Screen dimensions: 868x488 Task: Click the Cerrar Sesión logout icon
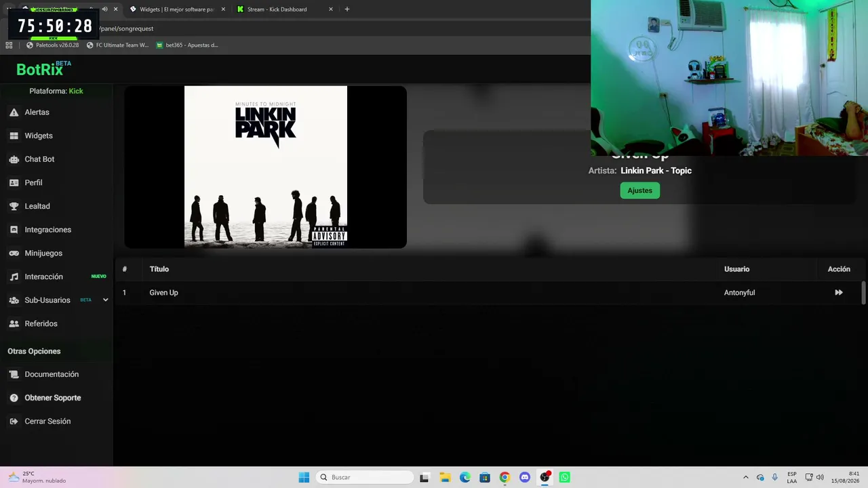(14, 422)
